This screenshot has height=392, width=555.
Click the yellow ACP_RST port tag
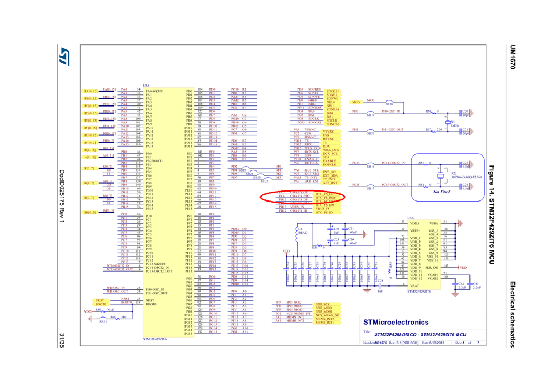coord(331,183)
